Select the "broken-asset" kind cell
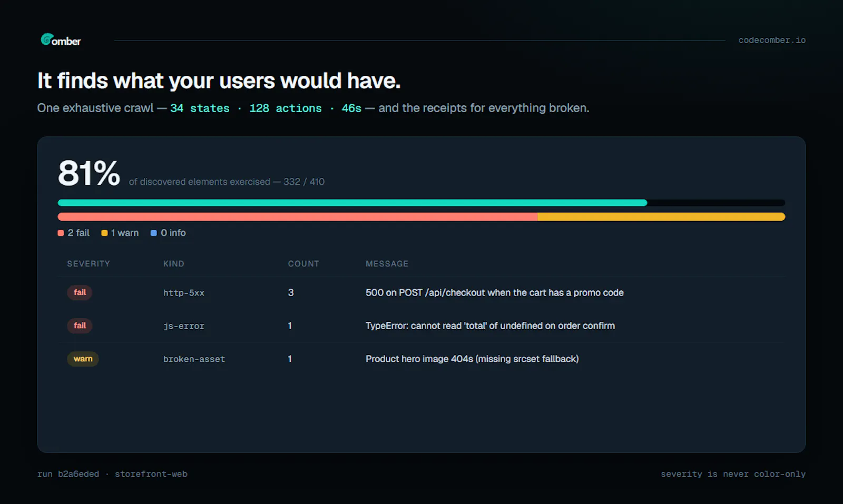Viewport: 843px width, 504px height. (x=194, y=359)
